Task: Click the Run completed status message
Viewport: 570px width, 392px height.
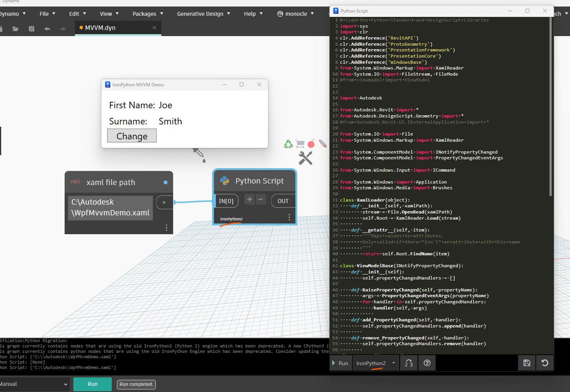Action: point(136,384)
